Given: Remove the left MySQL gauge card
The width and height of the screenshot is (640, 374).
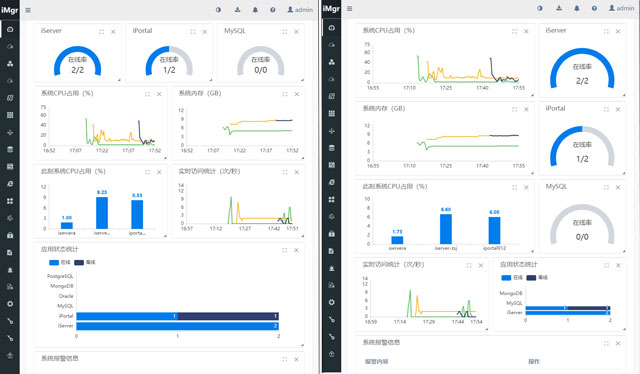Looking at the screenshot, I should pyautogui.click(x=296, y=31).
